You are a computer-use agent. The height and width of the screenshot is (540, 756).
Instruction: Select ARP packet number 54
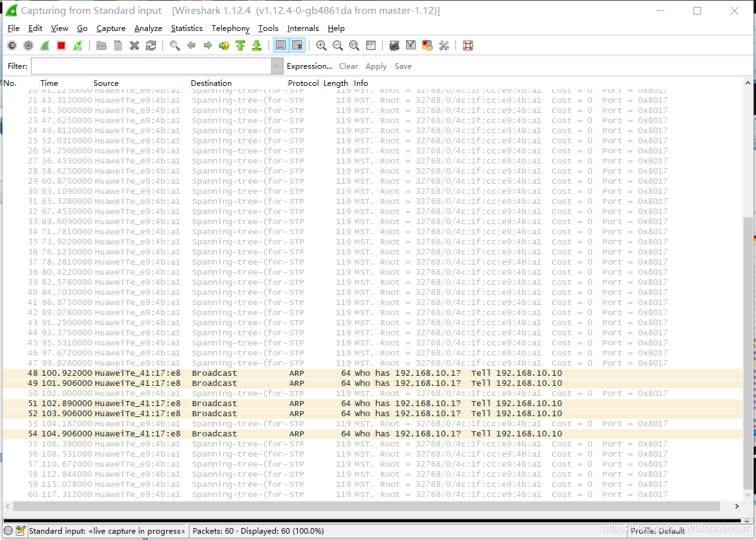(372, 434)
